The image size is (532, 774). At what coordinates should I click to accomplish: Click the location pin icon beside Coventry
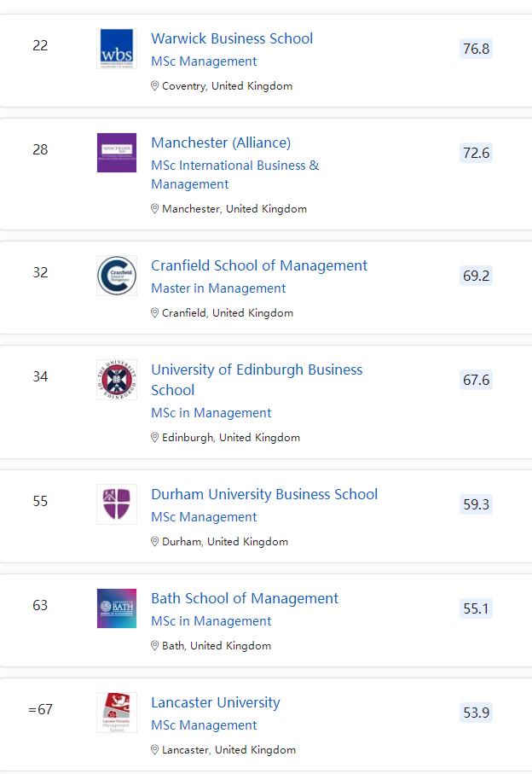tap(155, 86)
